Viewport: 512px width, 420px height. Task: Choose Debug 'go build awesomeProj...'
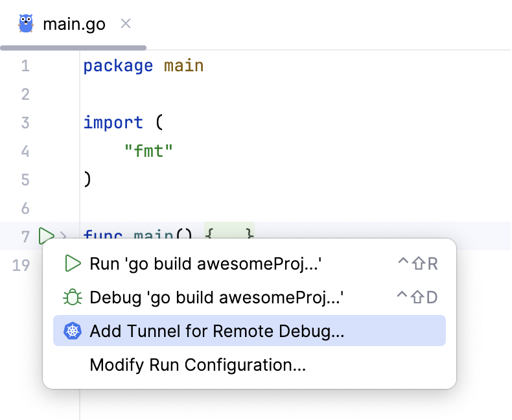[x=216, y=297]
